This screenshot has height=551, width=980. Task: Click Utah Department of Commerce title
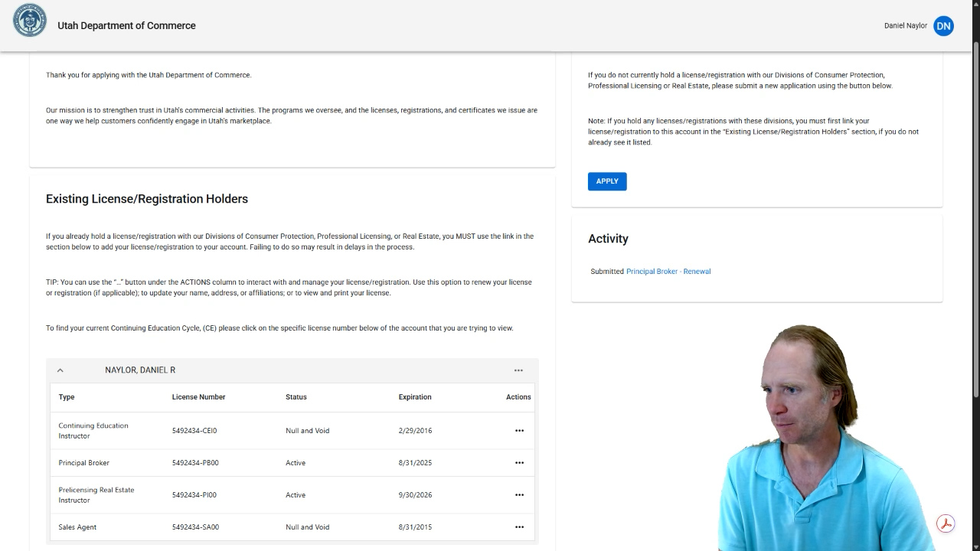point(126,25)
